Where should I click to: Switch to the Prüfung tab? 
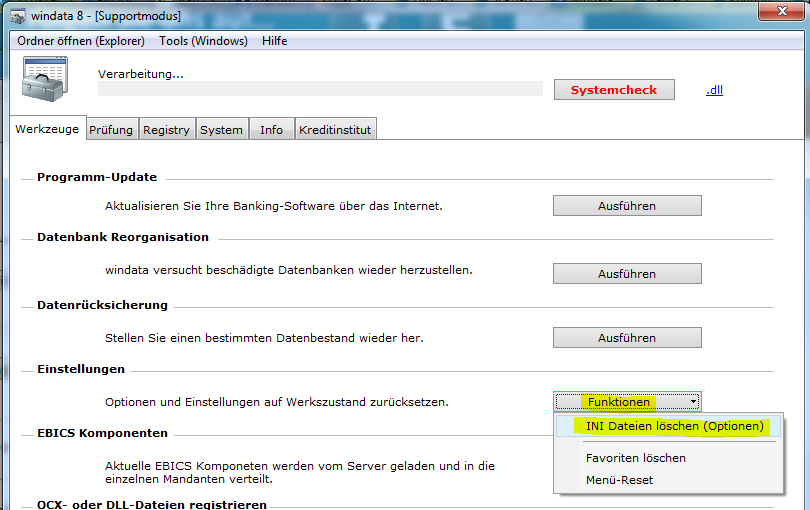coord(111,130)
